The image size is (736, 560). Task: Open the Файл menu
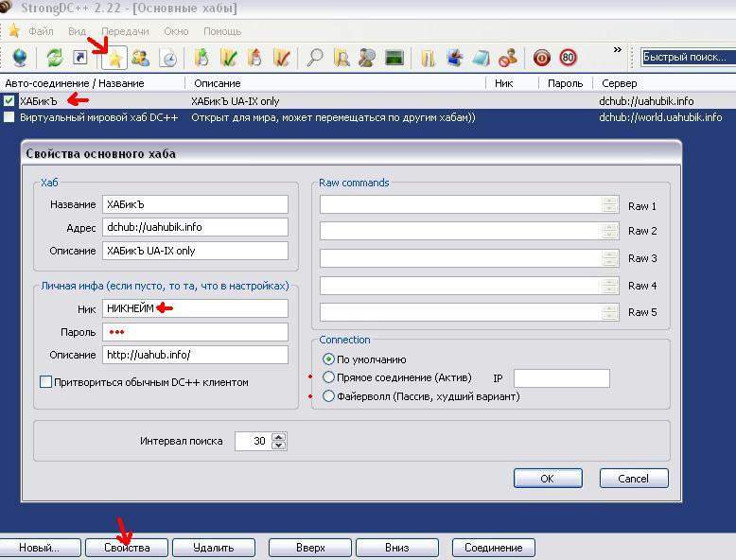click(x=41, y=31)
